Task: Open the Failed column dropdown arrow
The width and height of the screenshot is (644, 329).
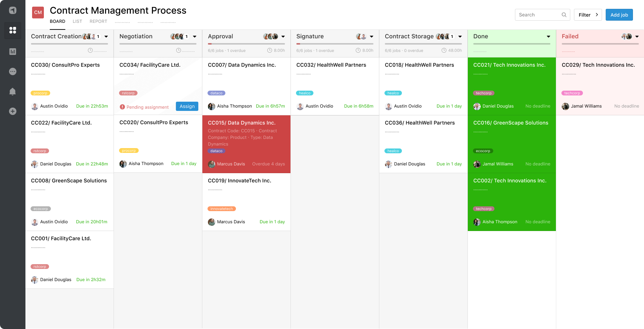Action: pos(637,36)
